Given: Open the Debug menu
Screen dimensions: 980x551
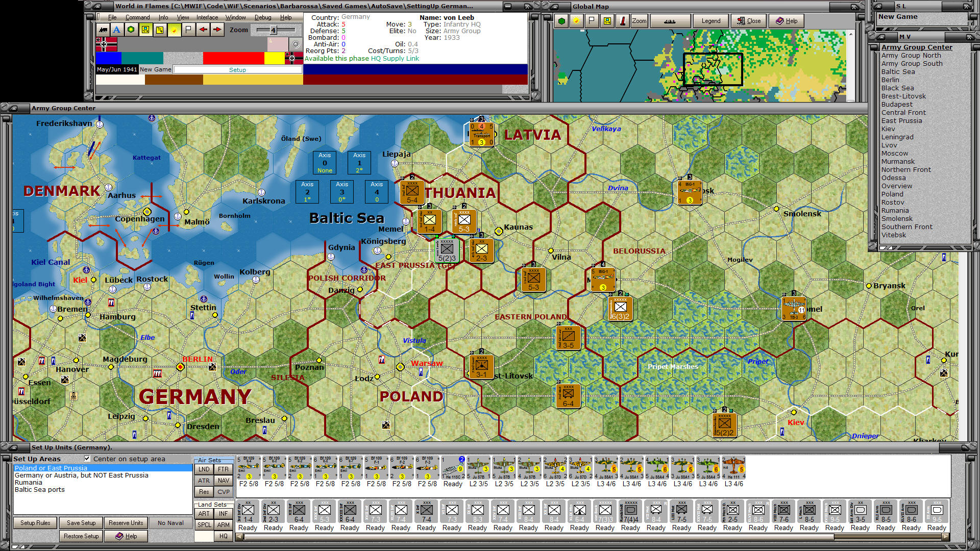Looking at the screenshot, I should pos(263,17).
